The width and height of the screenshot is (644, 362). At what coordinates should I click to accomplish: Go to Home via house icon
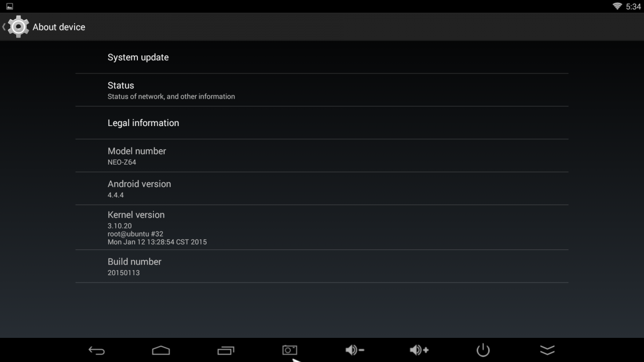coord(161,350)
